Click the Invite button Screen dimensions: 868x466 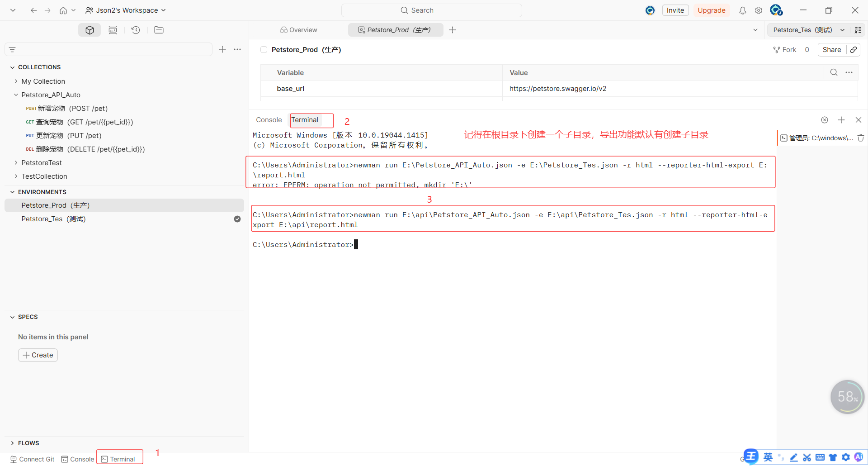[x=675, y=10]
